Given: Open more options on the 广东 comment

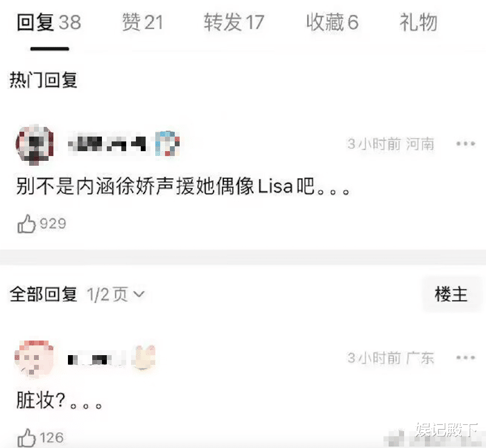Looking at the screenshot, I should pos(465,358).
